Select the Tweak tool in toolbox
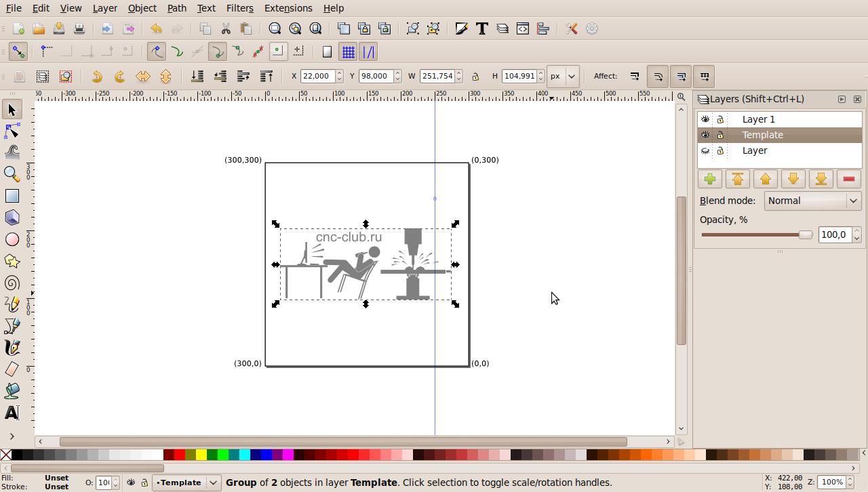Screen dimensions: 868x492 [12, 152]
